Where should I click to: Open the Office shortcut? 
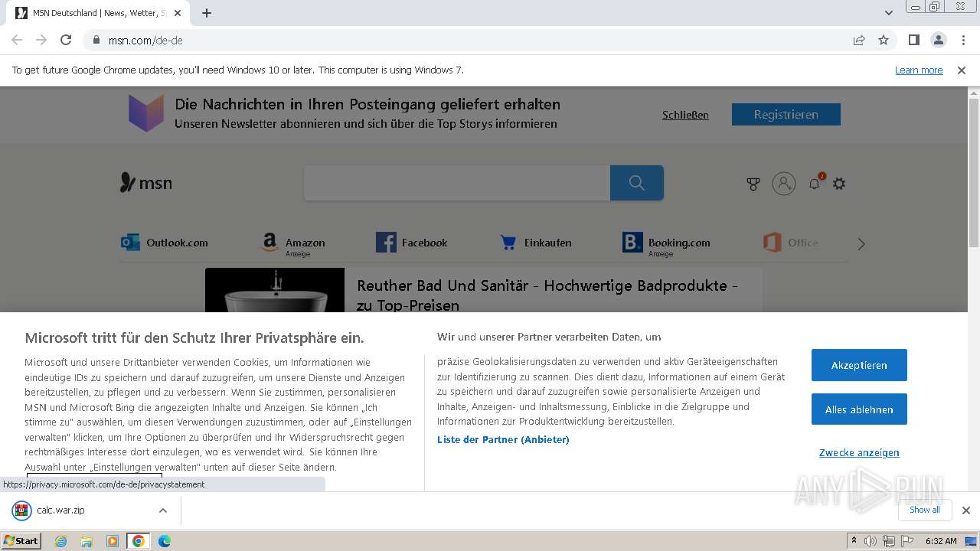click(x=791, y=243)
